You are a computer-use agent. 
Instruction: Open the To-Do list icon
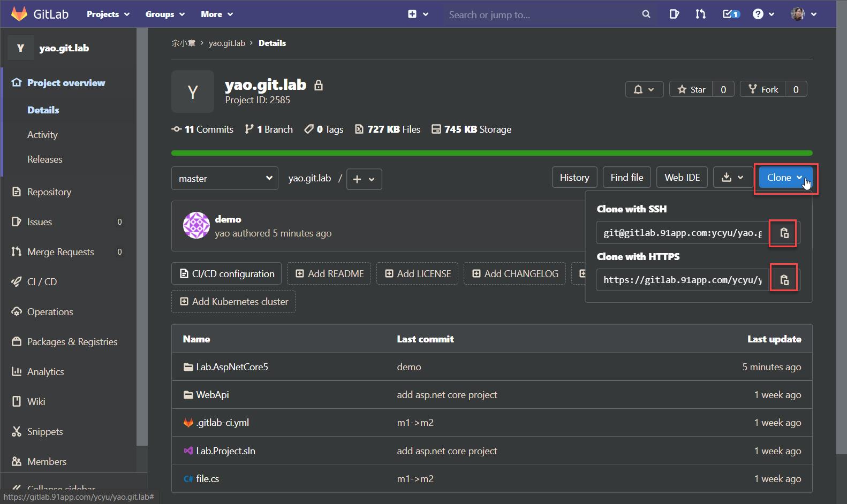pos(731,14)
